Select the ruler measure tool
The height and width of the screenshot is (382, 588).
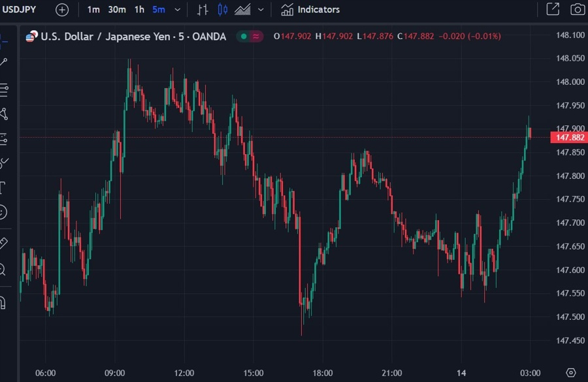[x=3, y=244]
